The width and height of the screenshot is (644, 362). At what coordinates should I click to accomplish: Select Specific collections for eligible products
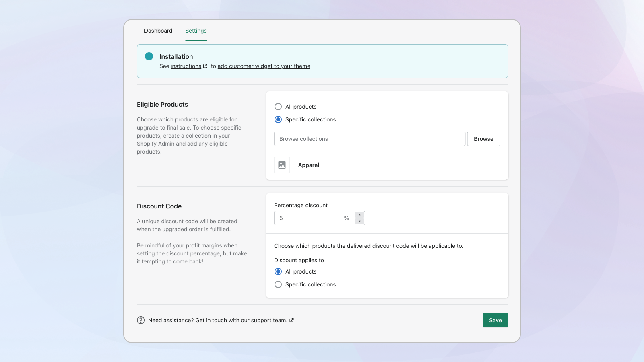(x=278, y=119)
